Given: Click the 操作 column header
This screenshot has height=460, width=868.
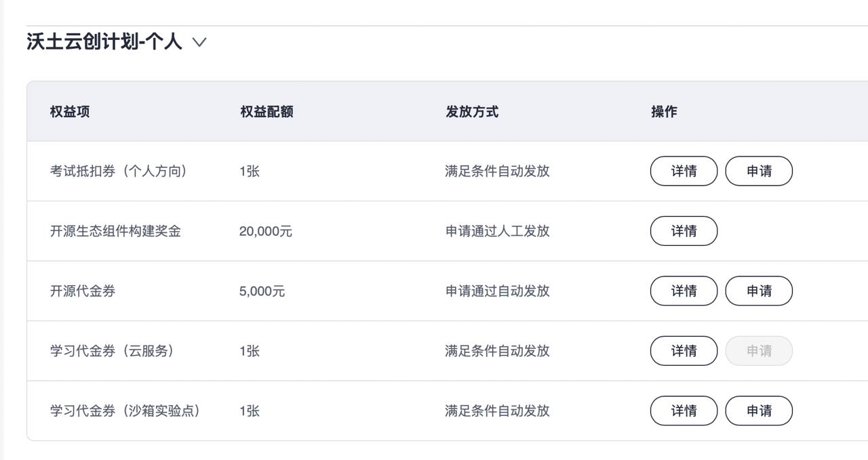Looking at the screenshot, I should (664, 112).
